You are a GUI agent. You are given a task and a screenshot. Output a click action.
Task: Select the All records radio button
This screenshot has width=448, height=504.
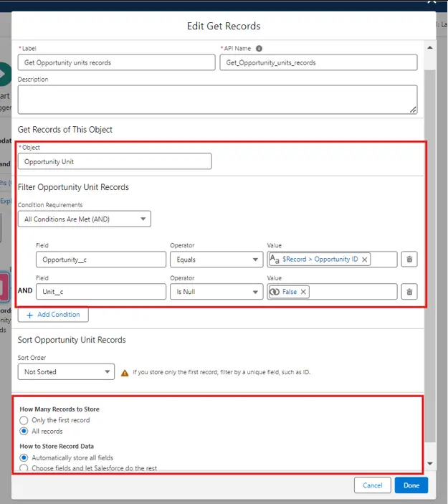pos(24,432)
